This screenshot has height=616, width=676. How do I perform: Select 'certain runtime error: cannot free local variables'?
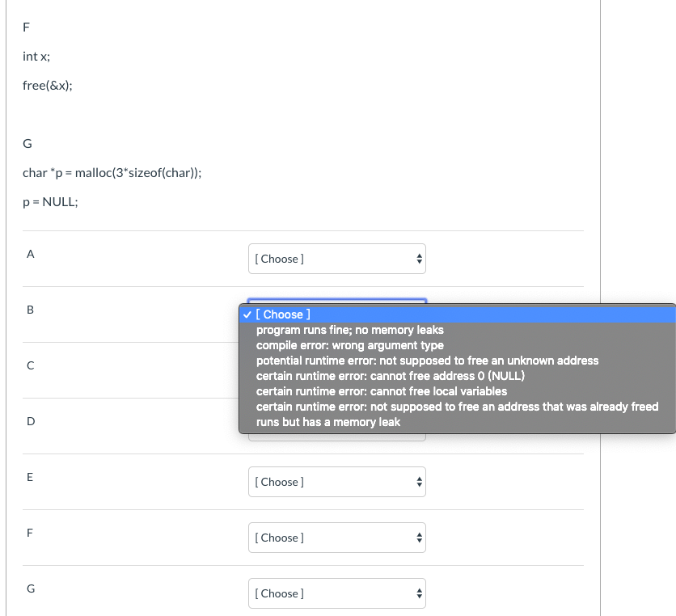pos(458,391)
